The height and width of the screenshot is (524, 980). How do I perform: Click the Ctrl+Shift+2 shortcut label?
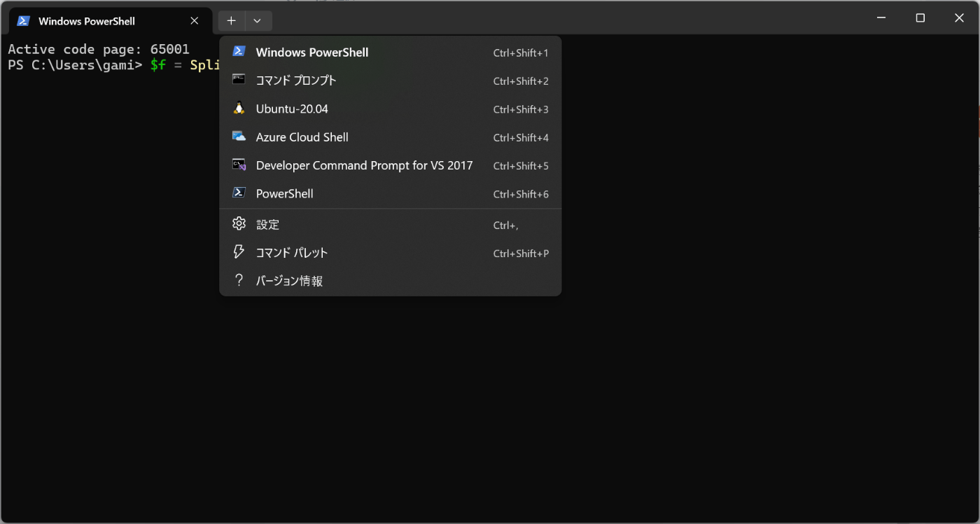(x=521, y=81)
